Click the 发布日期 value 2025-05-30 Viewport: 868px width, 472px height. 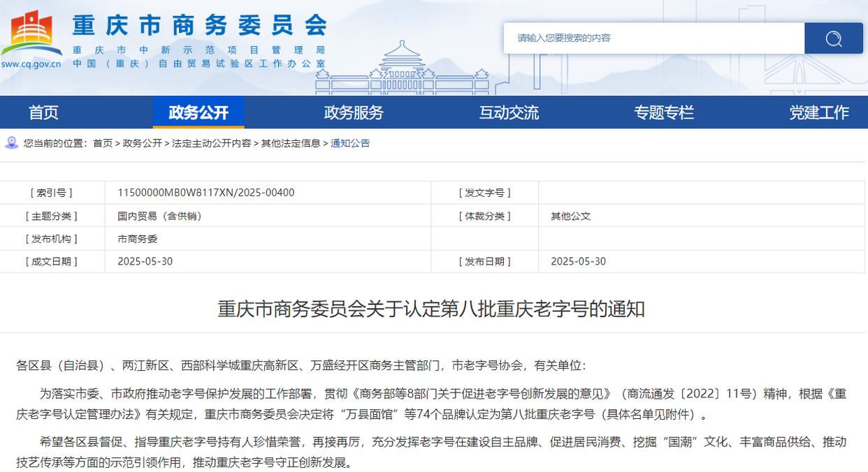click(x=578, y=261)
